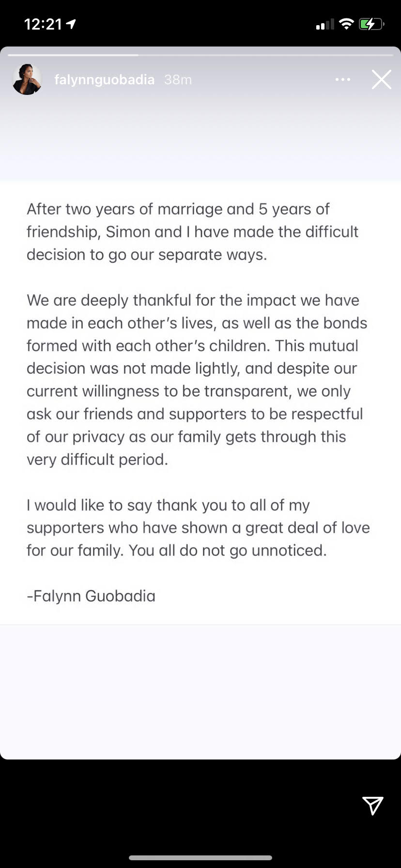Tap the blank white area under the signature
Image resolution: width=401 pixels, height=868 pixels.
coord(200,692)
